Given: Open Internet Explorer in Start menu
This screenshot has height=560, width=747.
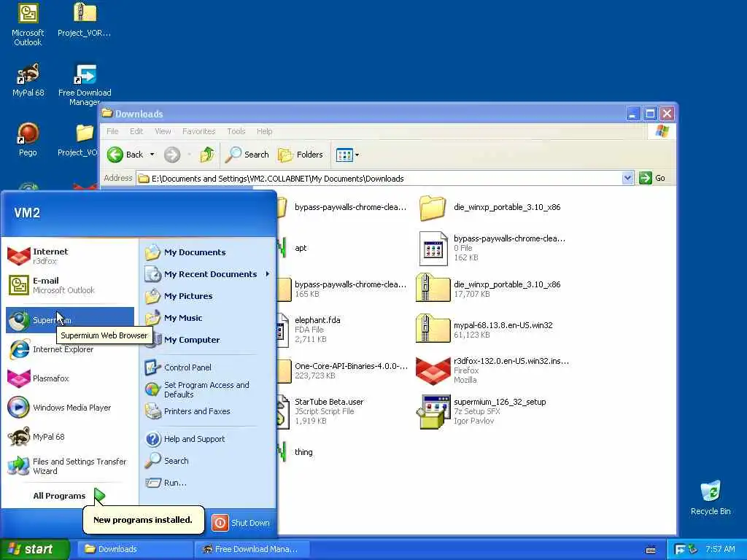Looking at the screenshot, I should click(x=69, y=349).
